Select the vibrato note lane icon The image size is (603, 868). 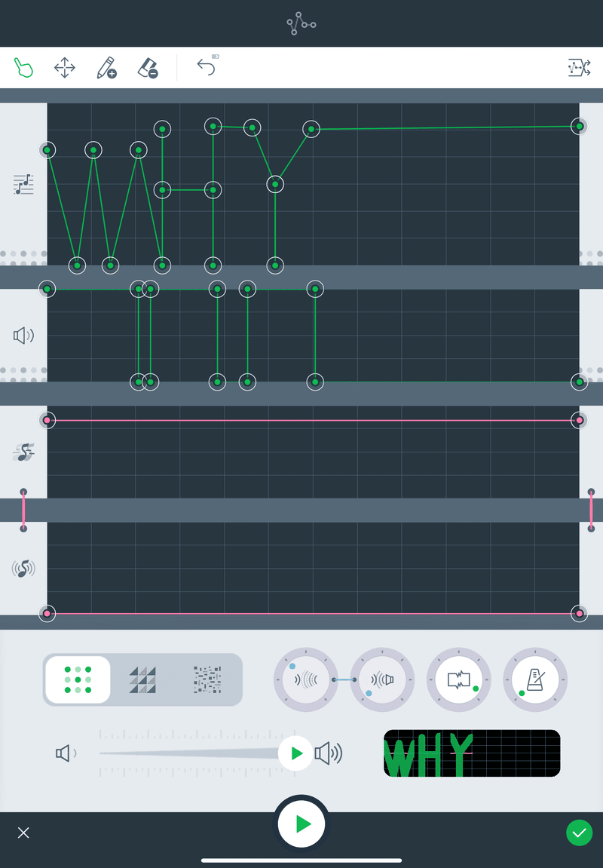(x=23, y=569)
